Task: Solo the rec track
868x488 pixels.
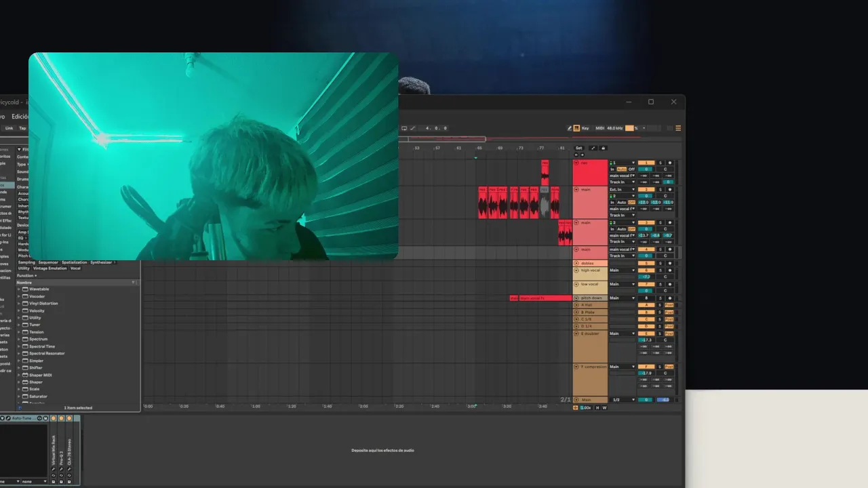Action: coord(660,163)
